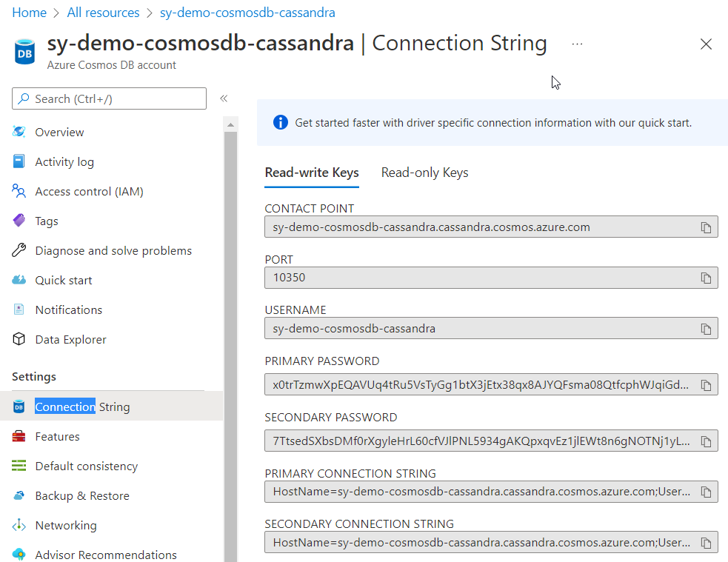
Task: Click the quick start info banner text
Action: coord(493,123)
